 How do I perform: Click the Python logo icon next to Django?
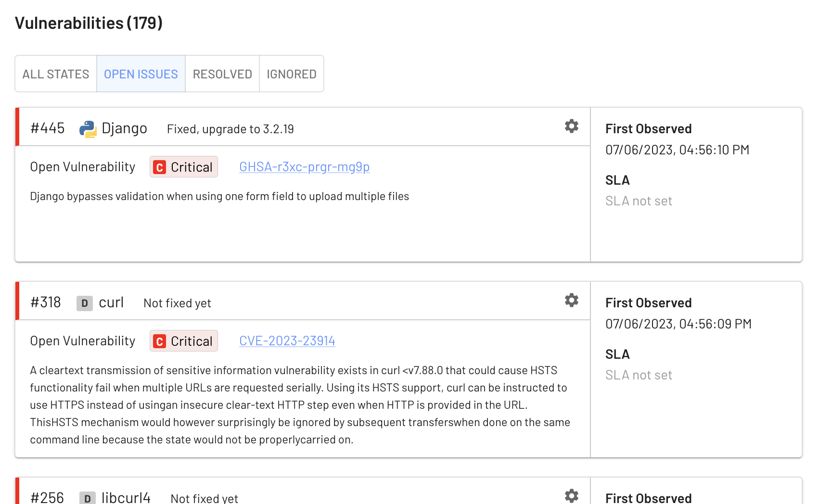tap(88, 129)
